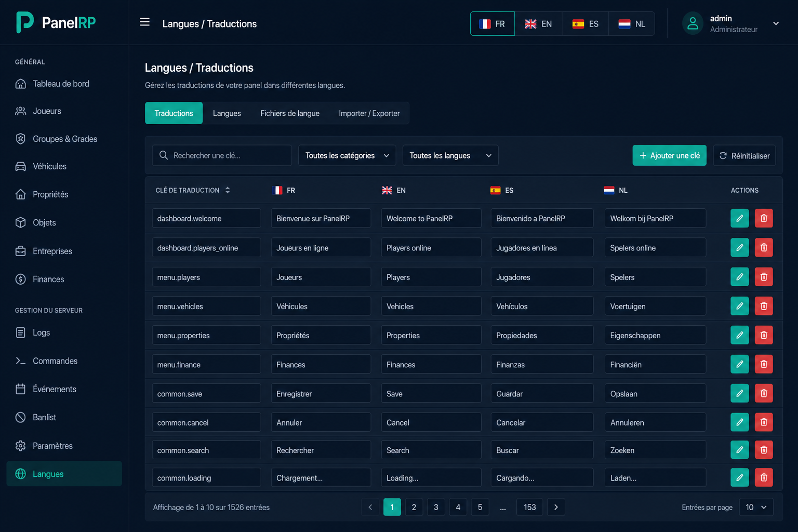Change the entries per page dropdown

click(x=756, y=507)
